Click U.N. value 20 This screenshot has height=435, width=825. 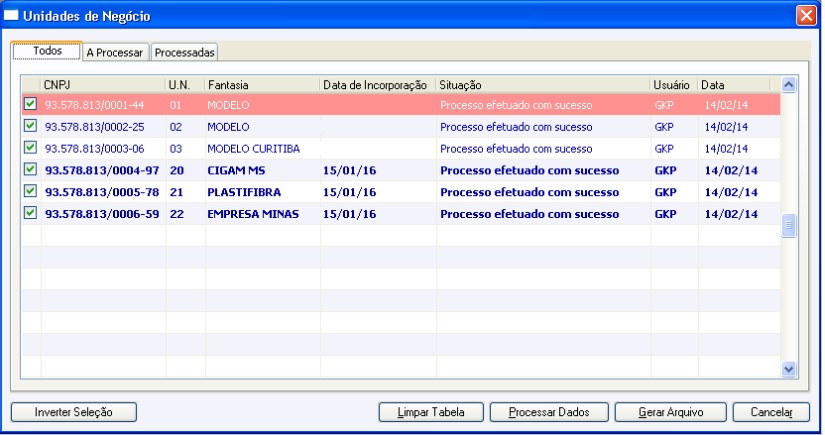pyautogui.click(x=177, y=170)
